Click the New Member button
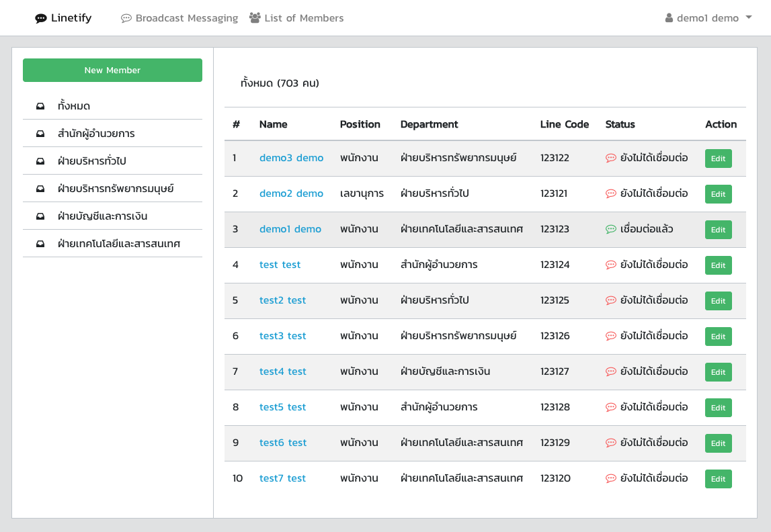The height and width of the screenshot is (532, 771). (112, 71)
